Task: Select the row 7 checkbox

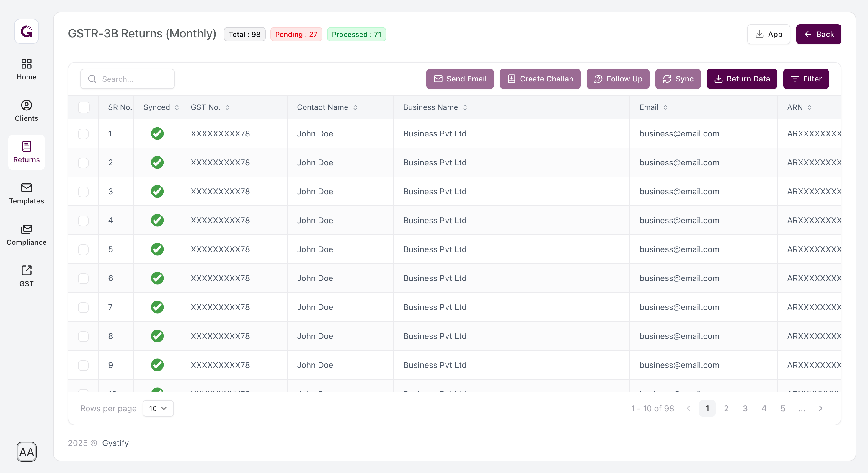Action: [83, 308]
